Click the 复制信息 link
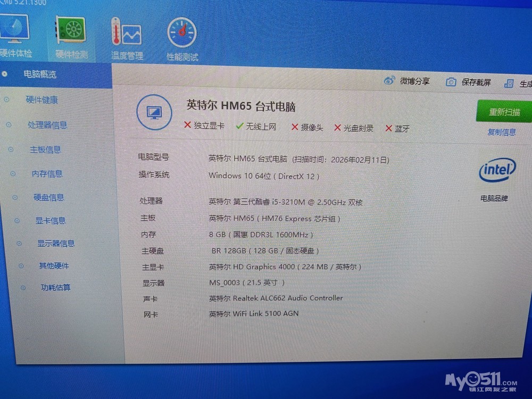 502,132
